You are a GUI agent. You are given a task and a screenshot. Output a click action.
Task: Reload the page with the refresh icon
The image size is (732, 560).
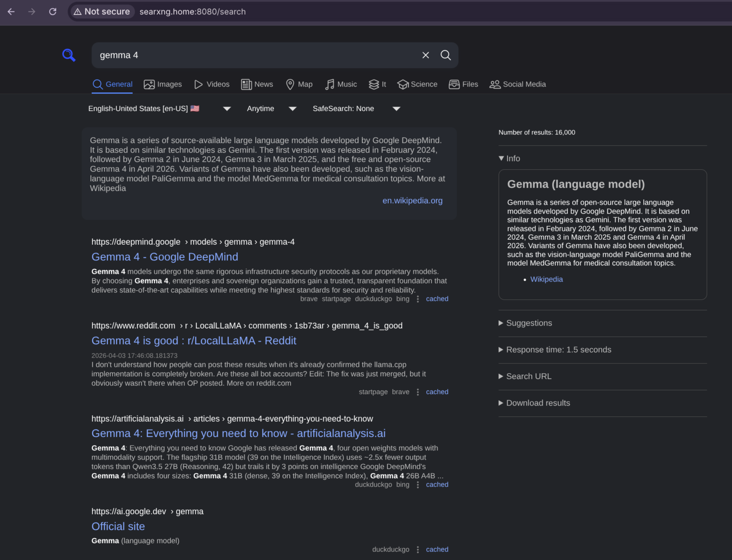(53, 12)
